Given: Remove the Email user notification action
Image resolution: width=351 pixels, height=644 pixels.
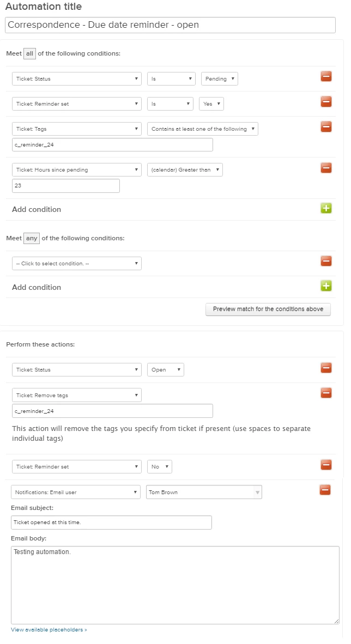Looking at the screenshot, I should (x=325, y=490).
